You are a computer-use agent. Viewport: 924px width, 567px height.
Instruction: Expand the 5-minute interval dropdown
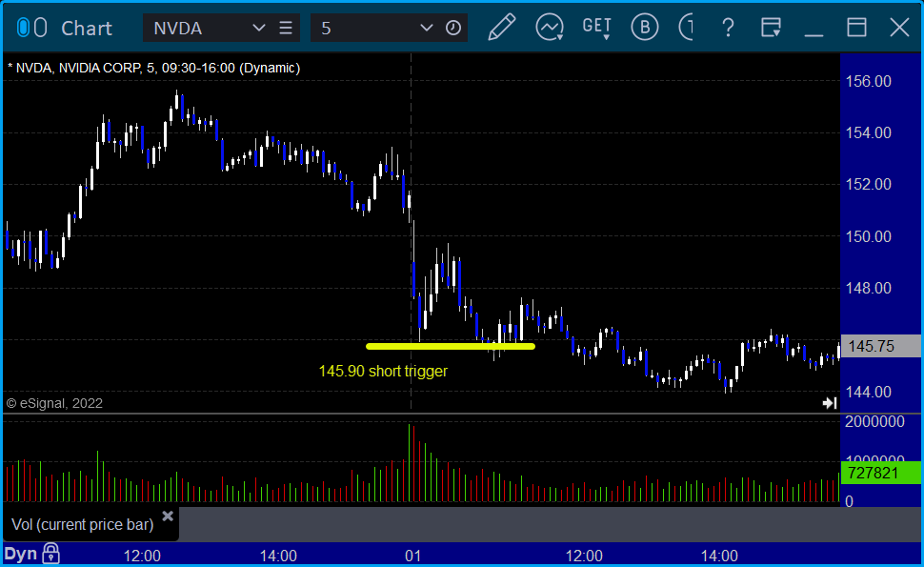pos(426,28)
